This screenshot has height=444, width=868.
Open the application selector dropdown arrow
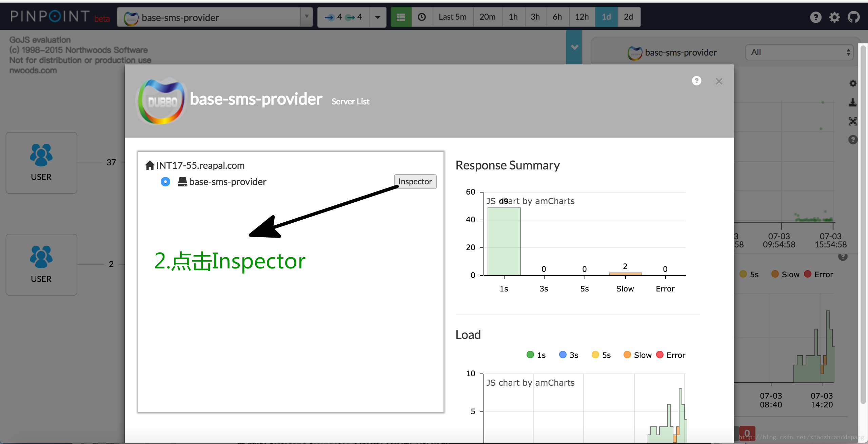[x=307, y=17]
